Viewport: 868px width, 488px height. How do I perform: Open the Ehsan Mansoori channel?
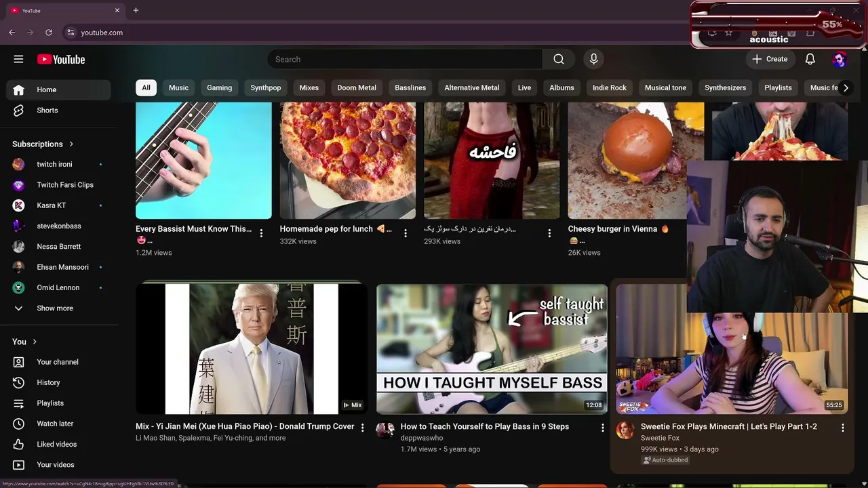click(x=58, y=267)
